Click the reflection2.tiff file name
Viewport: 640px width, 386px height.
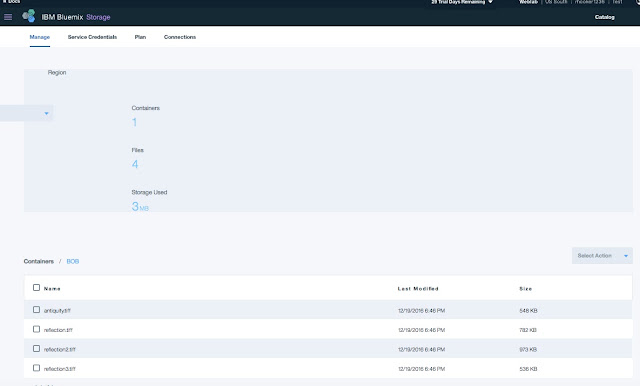pos(60,350)
